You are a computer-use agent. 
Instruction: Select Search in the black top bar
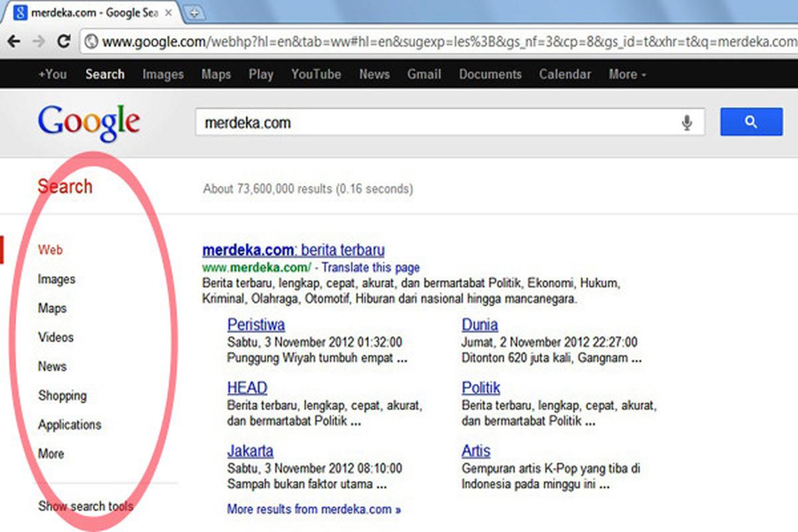coord(104,74)
